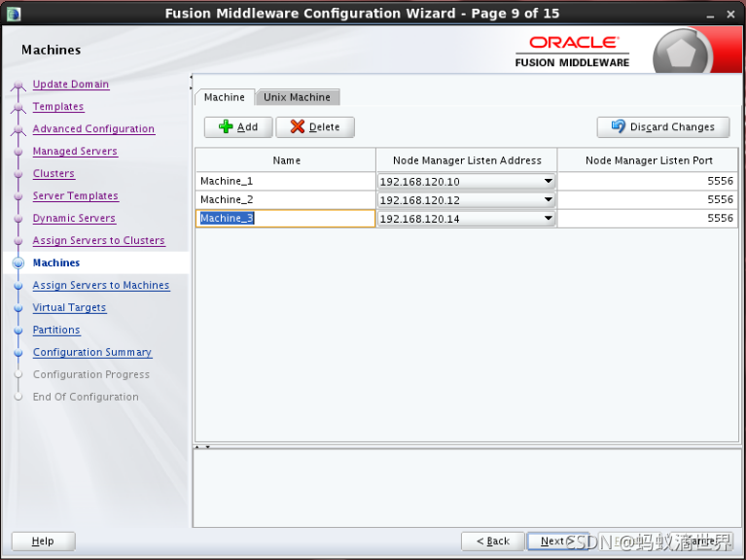
Task: Open Partitions step
Action: pyautogui.click(x=56, y=330)
